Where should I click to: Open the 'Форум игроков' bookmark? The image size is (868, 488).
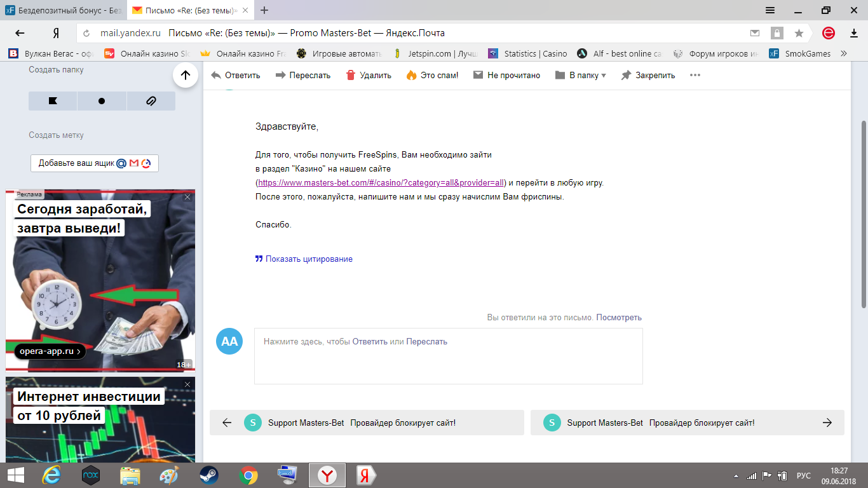pyautogui.click(x=716, y=53)
